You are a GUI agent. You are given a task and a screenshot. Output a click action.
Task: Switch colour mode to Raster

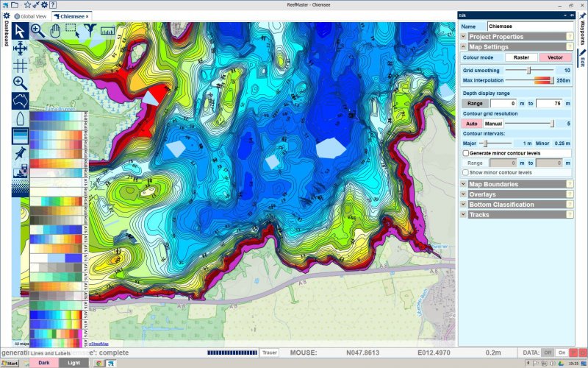click(521, 57)
